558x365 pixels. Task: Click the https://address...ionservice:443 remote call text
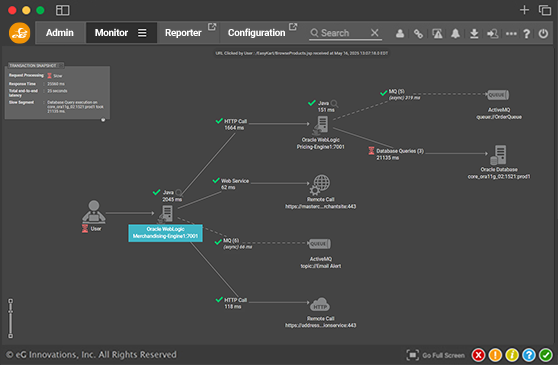point(320,325)
